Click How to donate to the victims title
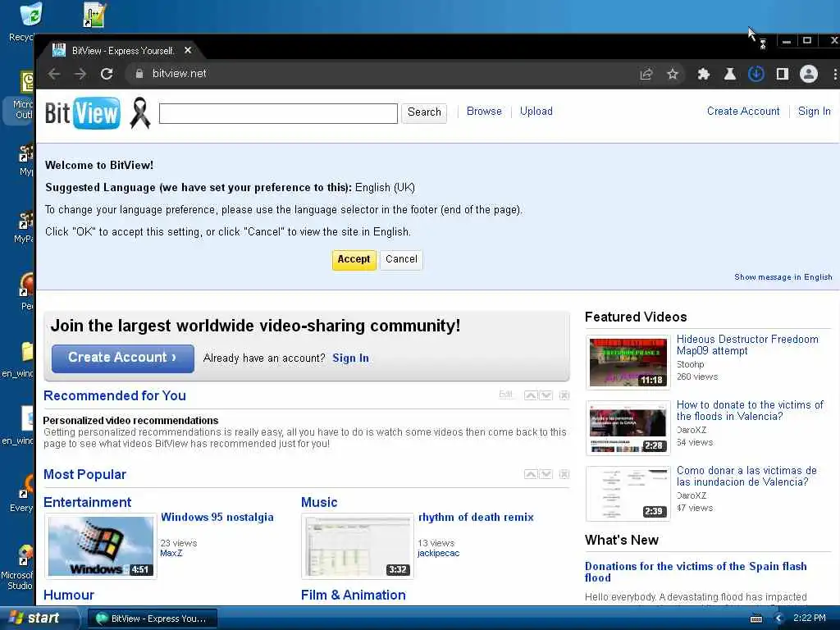 (x=750, y=410)
